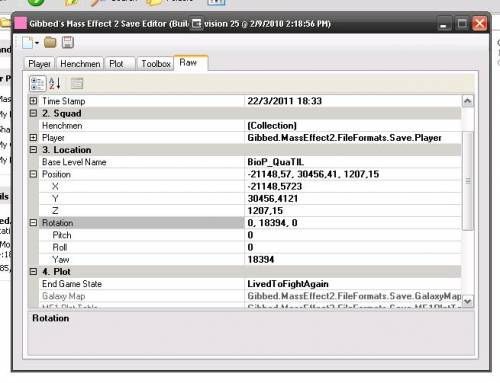This screenshot has width=500, height=383.
Task: Collapse the 2. Squad category
Action: pos(33,113)
